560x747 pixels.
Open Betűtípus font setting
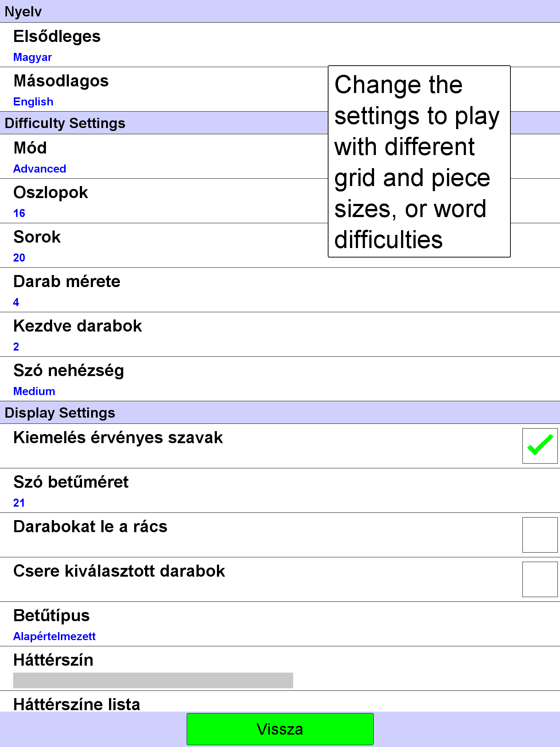pyautogui.click(x=280, y=624)
